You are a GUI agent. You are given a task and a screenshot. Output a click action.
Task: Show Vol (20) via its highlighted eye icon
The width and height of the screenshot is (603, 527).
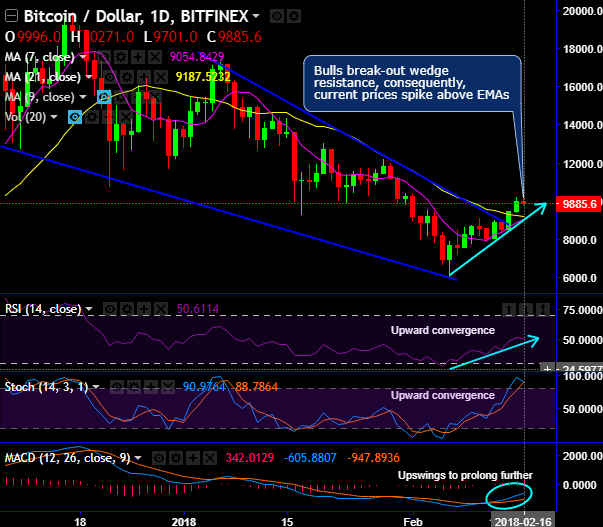click(75, 117)
